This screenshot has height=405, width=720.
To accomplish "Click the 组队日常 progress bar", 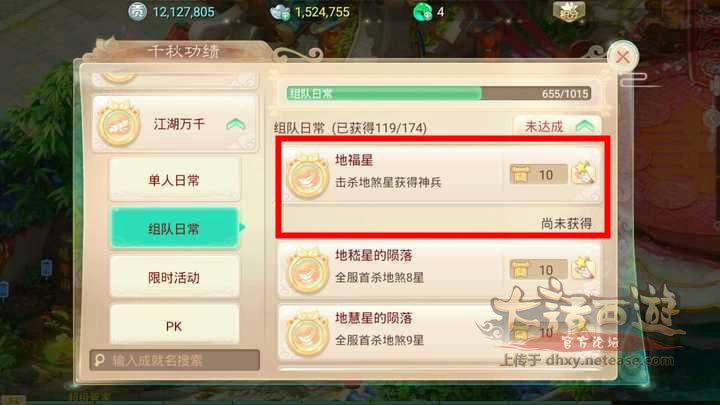I will click(x=439, y=94).
